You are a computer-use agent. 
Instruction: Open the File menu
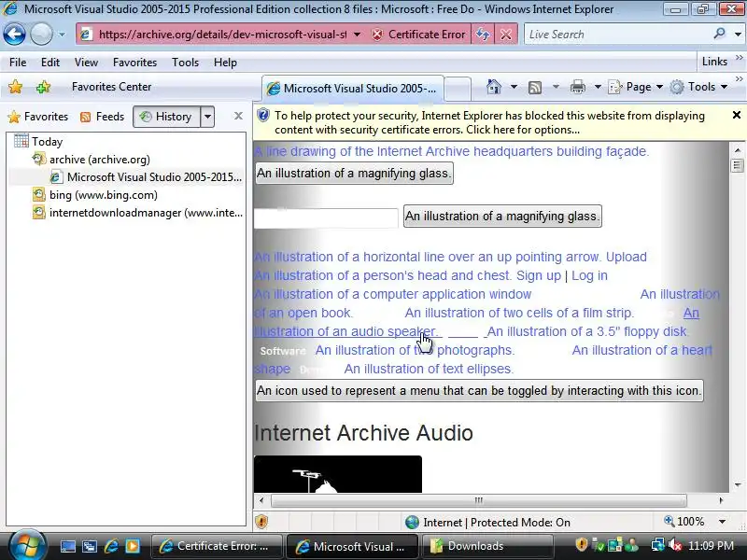tap(18, 63)
